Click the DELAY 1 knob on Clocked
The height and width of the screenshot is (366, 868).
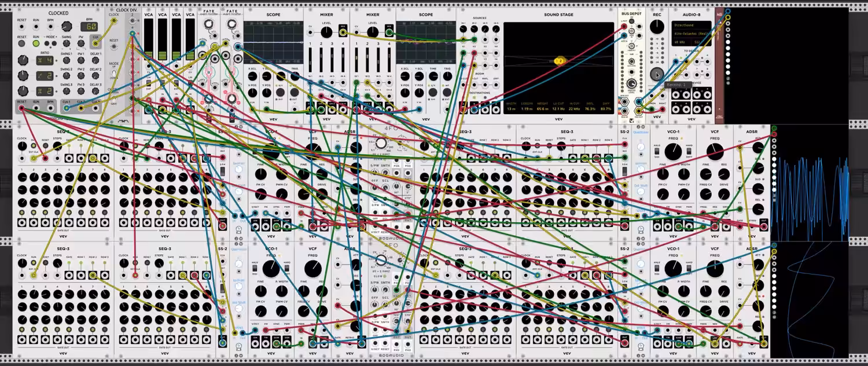point(95,60)
